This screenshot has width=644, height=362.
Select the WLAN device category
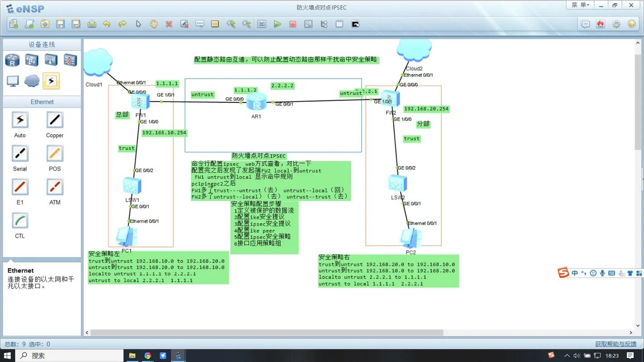point(51,60)
